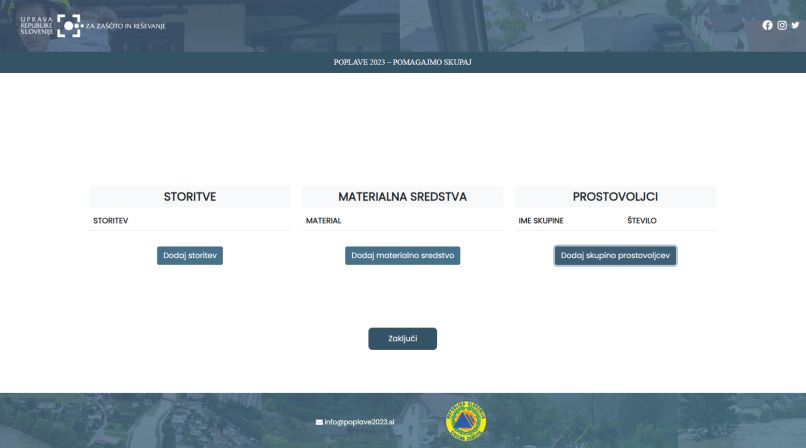The height and width of the screenshot is (448, 806).
Task: Click the MATERIAL column header
Action: (x=323, y=220)
